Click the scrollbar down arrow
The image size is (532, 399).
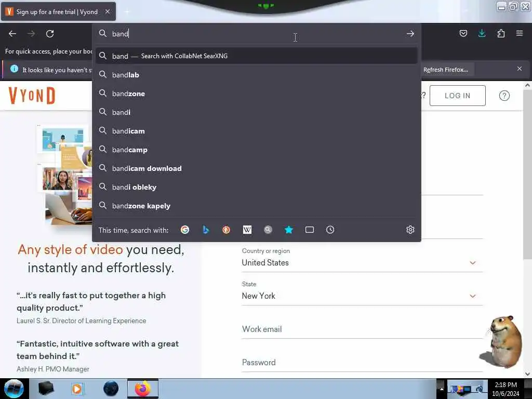[x=527, y=374]
